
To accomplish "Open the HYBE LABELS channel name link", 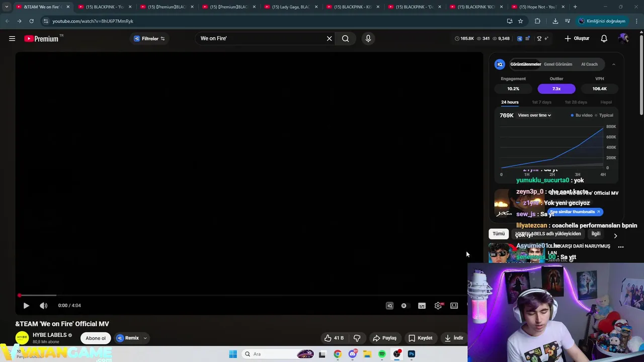I will pos(49,335).
